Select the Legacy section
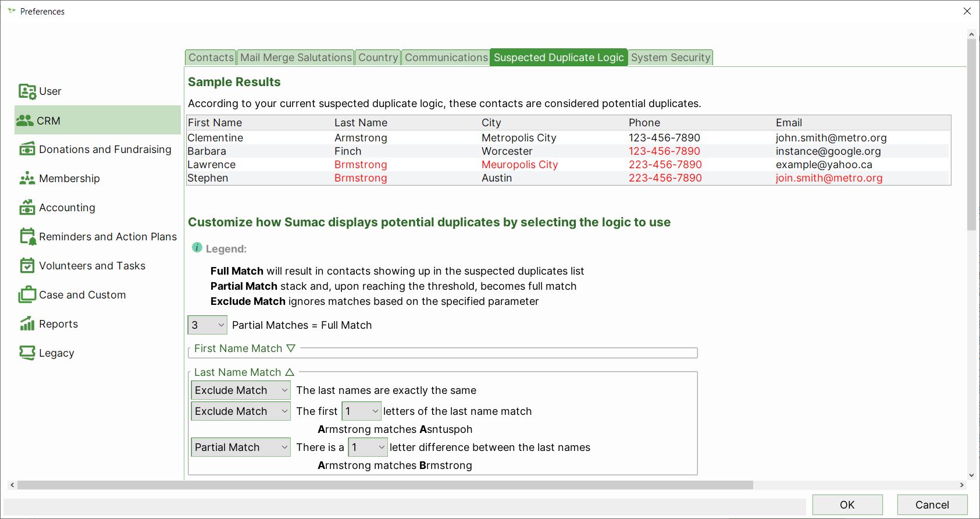This screenshot has height=519, width=980. [x=98, y=353]
